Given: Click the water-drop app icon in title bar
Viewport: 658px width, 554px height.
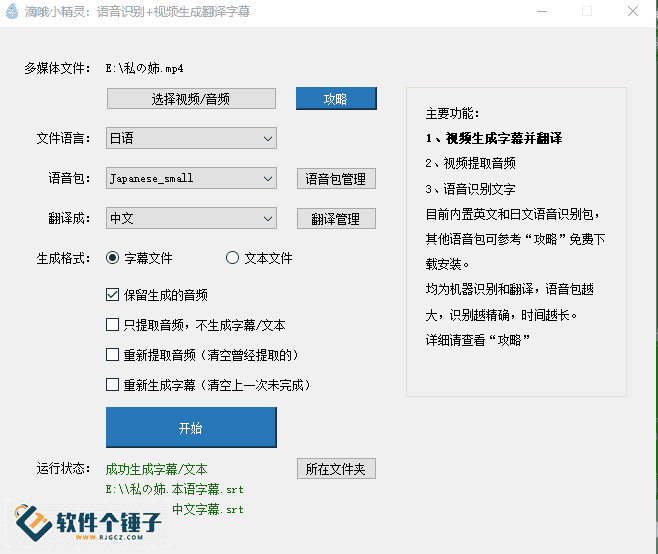Looking at the screenshot, I should point(11,12).
